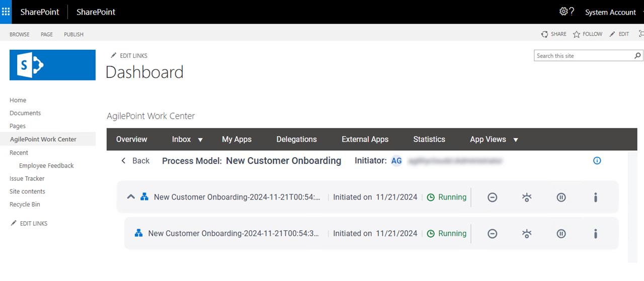Collapse the first process row chevron
Viewport: 644px width, 281px height.
point(131,197)
